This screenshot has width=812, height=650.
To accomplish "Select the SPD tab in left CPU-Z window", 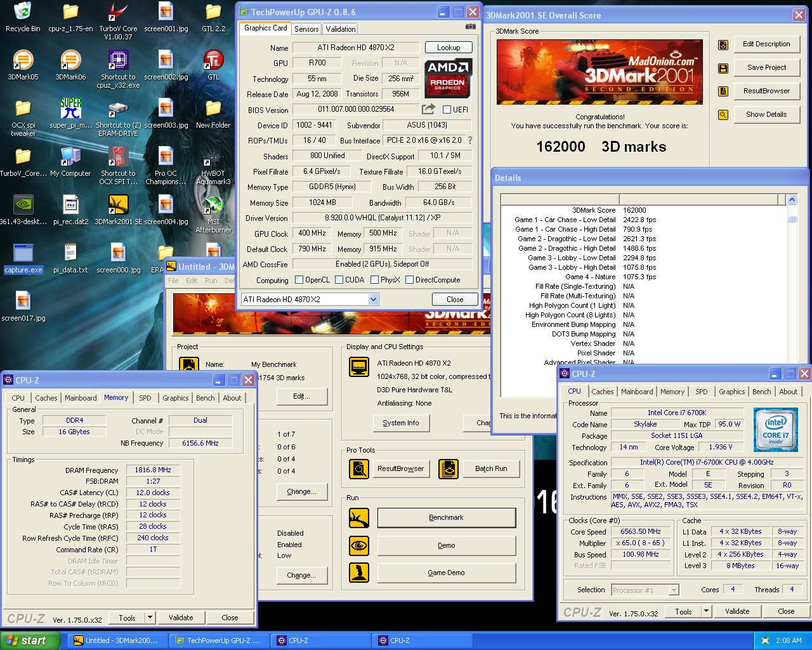I will (145, 398).
